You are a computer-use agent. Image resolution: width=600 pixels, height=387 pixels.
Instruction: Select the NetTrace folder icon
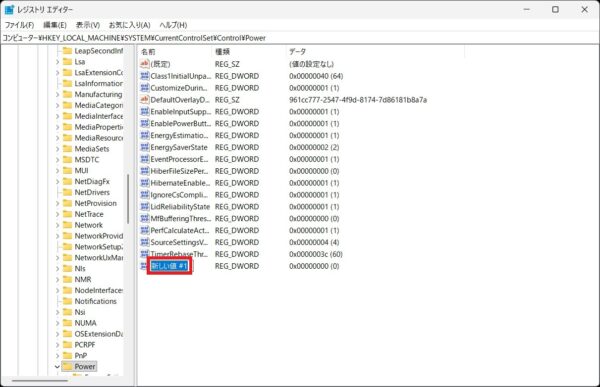pyautogui.click(x=67, y=214)
